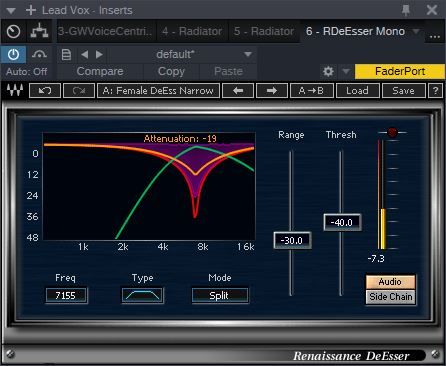This screenshot has width=446, height=366.
Task: Toggle the plugin power bypass button
Action: [x=13, y=54]
